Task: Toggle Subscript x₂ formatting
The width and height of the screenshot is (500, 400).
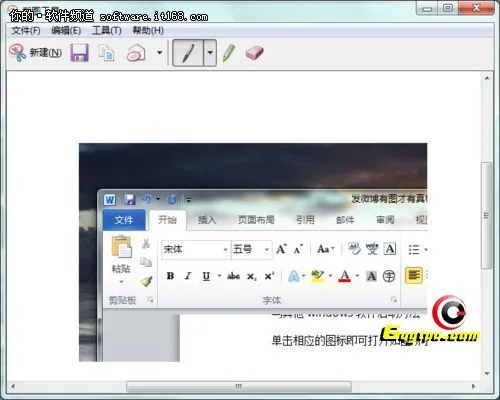Action: 252,277
